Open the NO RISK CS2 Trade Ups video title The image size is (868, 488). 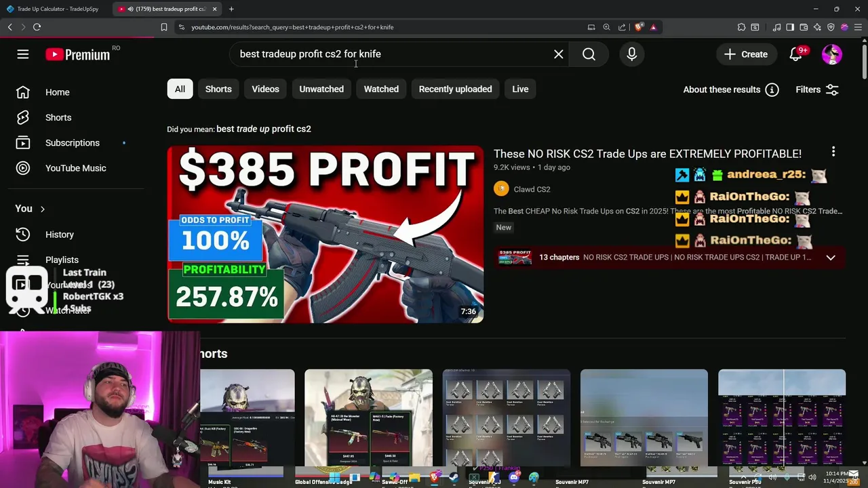[x=648, y=154]
